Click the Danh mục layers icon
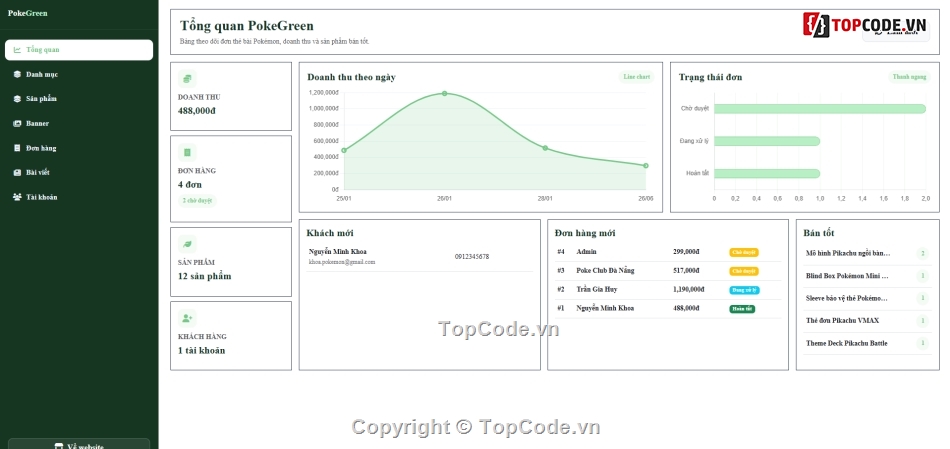 [x=17, y=75]
